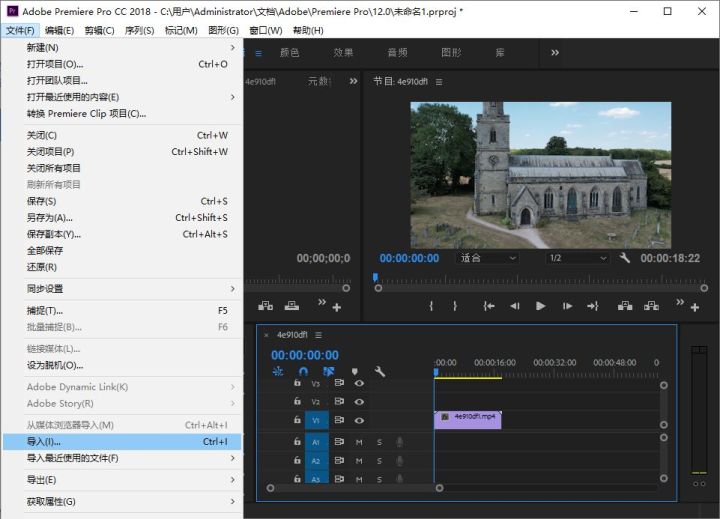This screenshot has height=519, width=720.
Task: Click the Go to In point icon
Action: click(489, 307)
